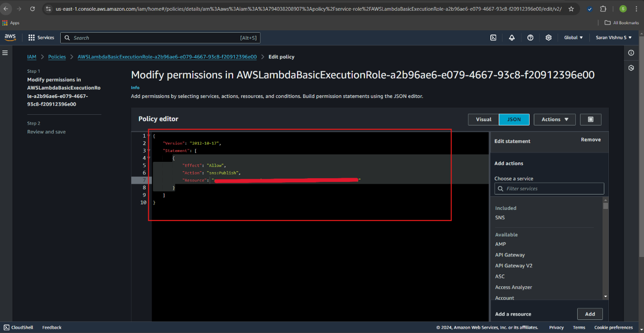Open the help question mark icon
The width and height of the screenshot is (644, 333).
click(530, 38)
